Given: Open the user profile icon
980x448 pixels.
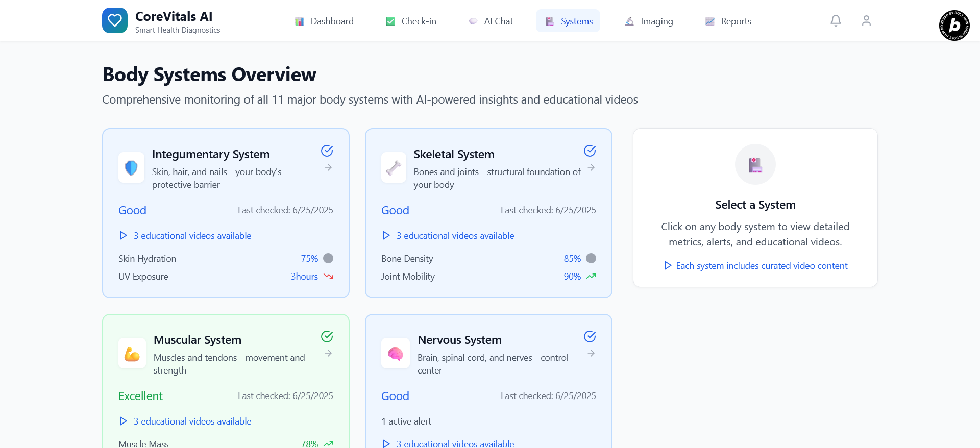Looking at the screenshot, I should [866, 21].
